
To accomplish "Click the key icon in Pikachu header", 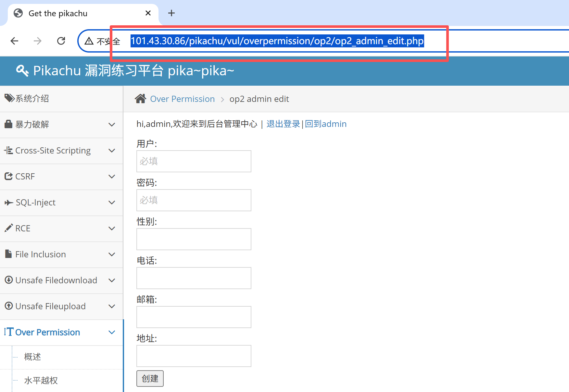I will coord(22,70).
